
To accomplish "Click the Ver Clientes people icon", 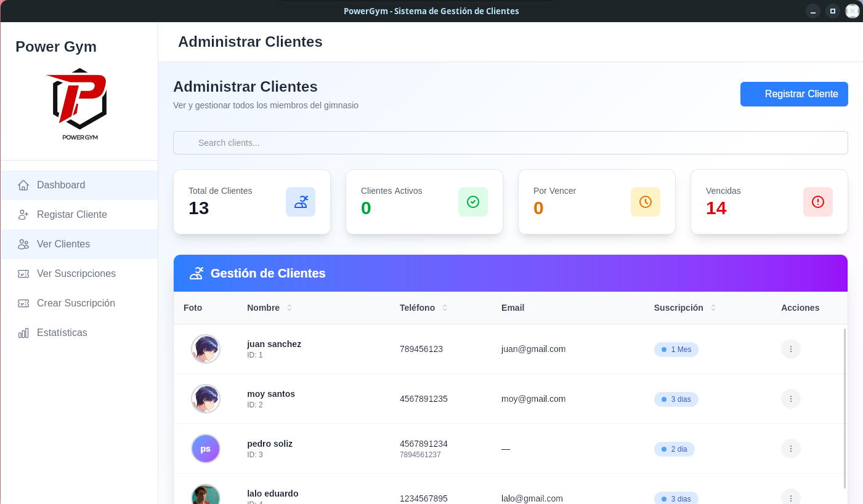I will tap(23, 244).
